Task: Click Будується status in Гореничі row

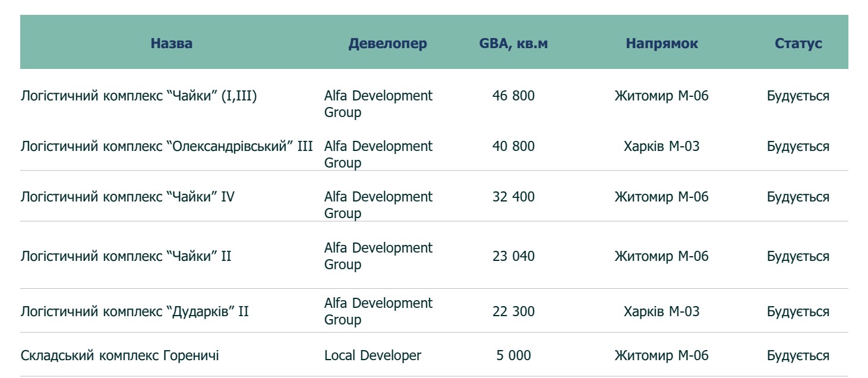Action: (798, 355)
